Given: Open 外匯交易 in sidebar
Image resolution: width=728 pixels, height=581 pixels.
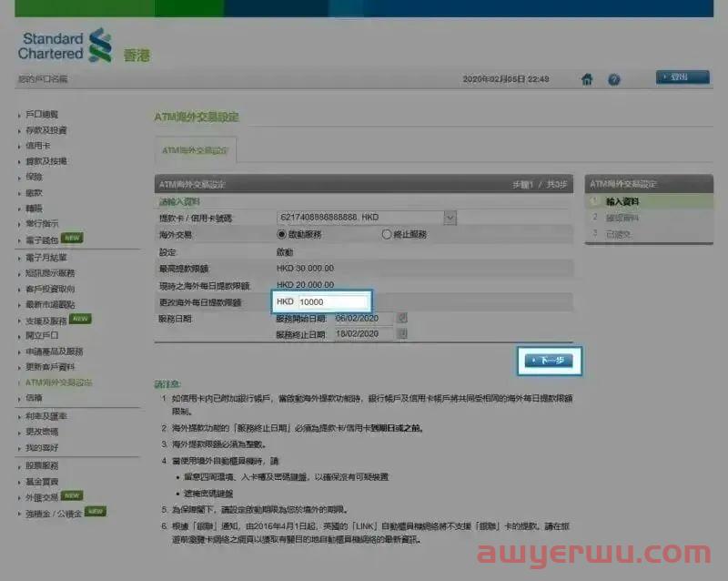Looking at the screenshot, I should click(42, 498).
